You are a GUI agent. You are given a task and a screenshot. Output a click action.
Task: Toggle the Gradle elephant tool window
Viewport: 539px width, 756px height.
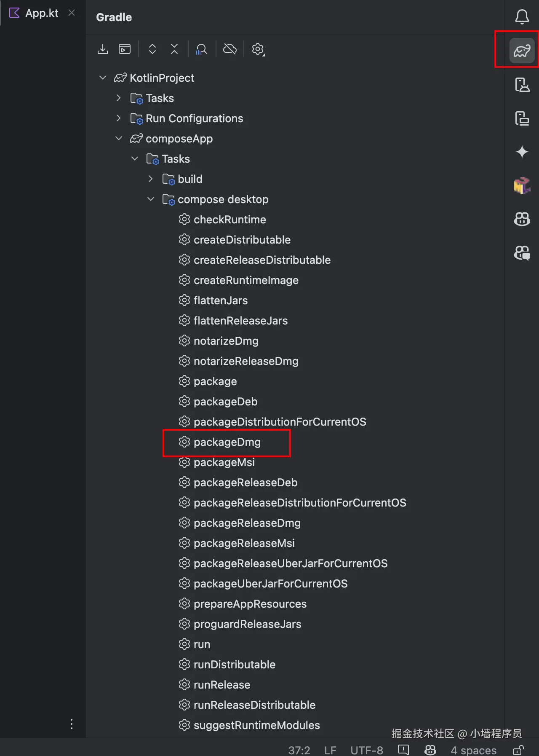[522, 51]
